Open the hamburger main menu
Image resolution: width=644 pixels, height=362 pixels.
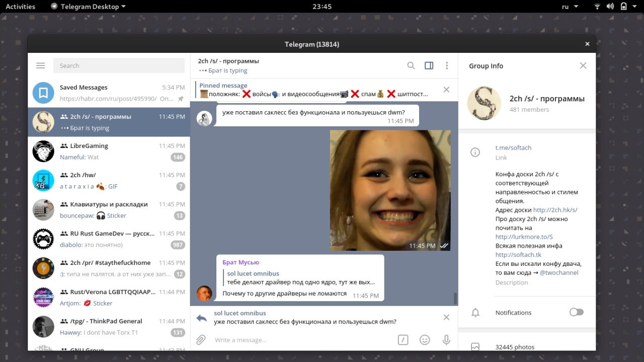[x=41, y=65]
